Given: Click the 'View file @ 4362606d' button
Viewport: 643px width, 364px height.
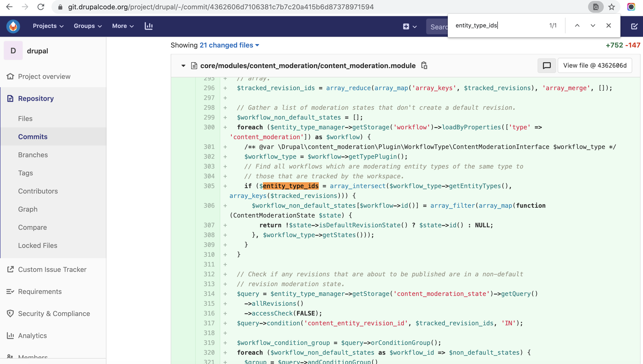Looking at the screenshot, I should (x=595, y=65).
